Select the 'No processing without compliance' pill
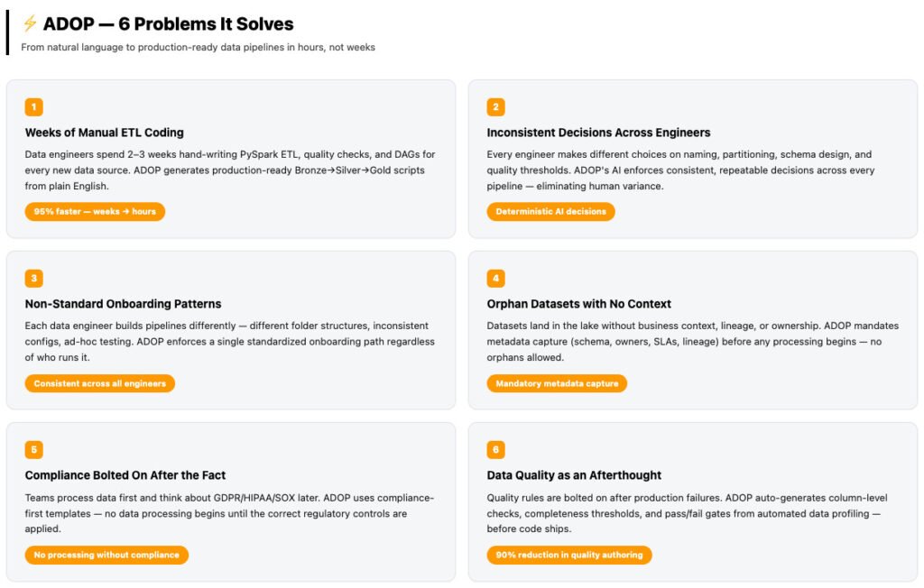The height and width of the screenshot is (588, 924). point(106,555)
